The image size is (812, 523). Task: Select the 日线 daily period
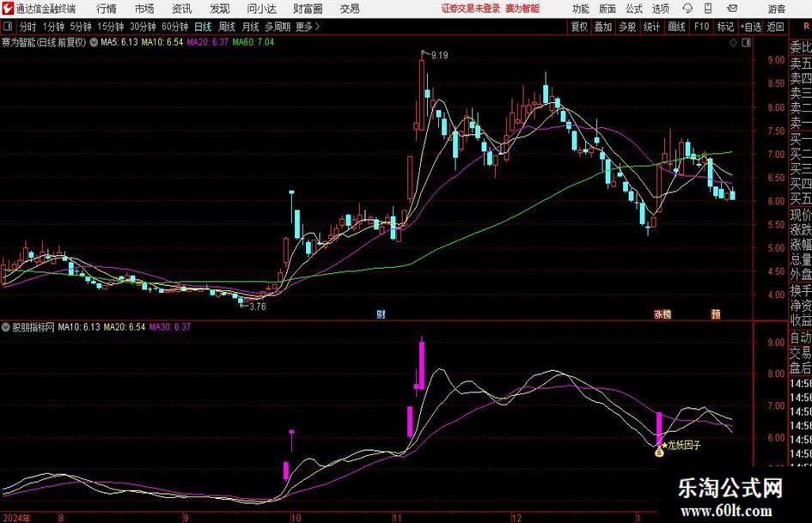[x=203, y=27]
